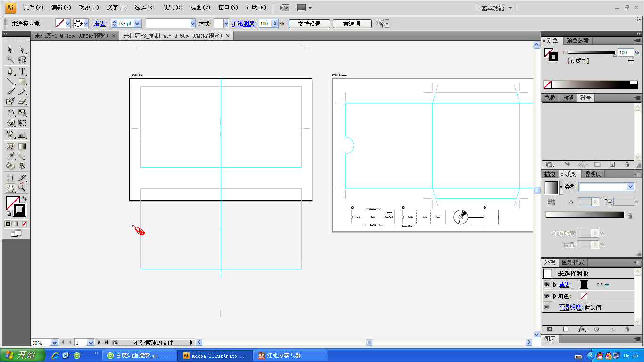Pick the Eyedropper tool

10,156
